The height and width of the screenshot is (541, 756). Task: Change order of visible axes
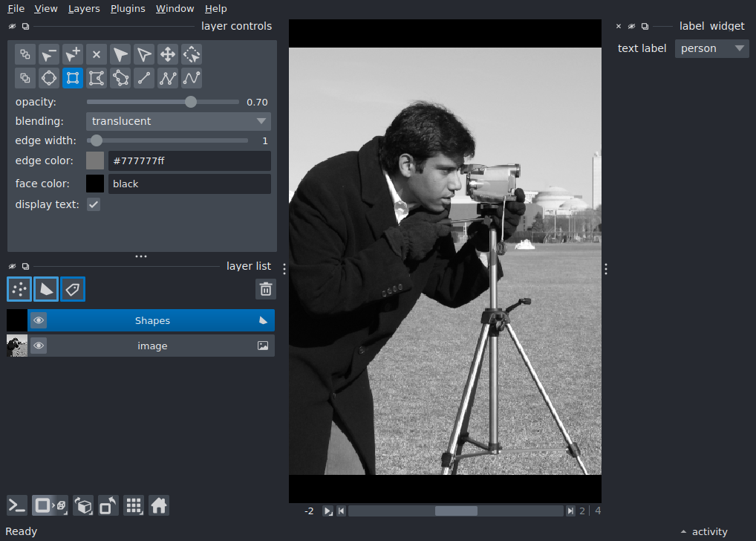(83, 506)
